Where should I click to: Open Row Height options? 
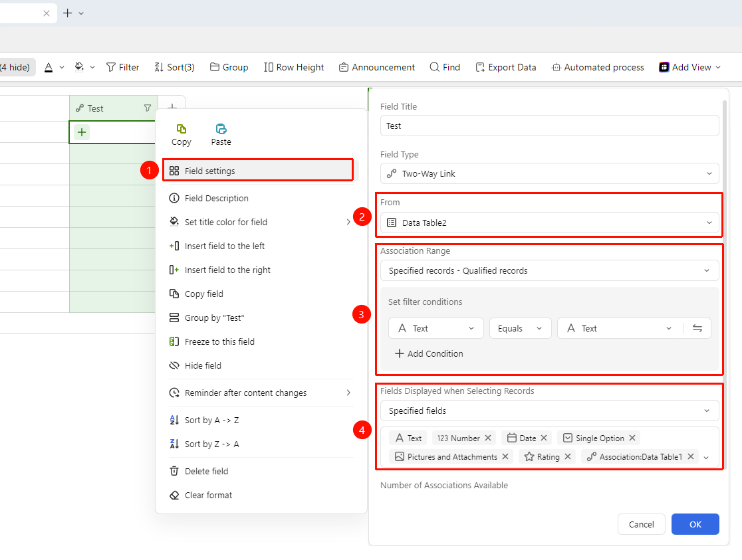coord(294,67)
